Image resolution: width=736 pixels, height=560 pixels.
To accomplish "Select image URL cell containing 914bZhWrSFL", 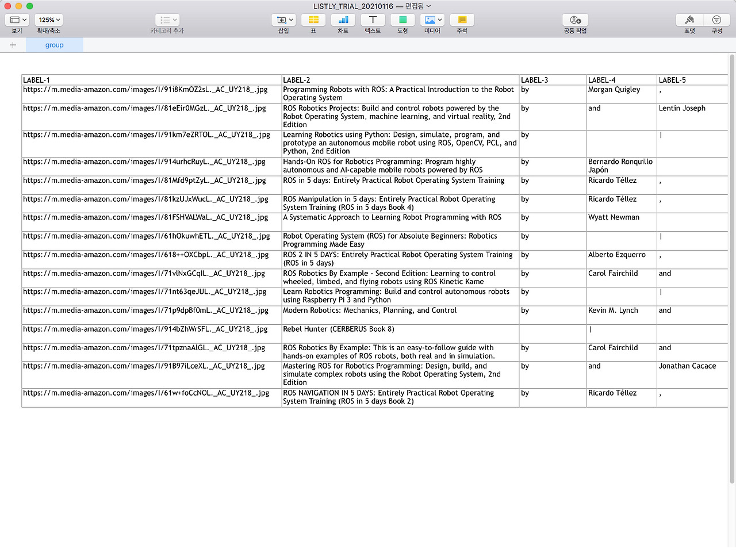I will tap(152, 333).
